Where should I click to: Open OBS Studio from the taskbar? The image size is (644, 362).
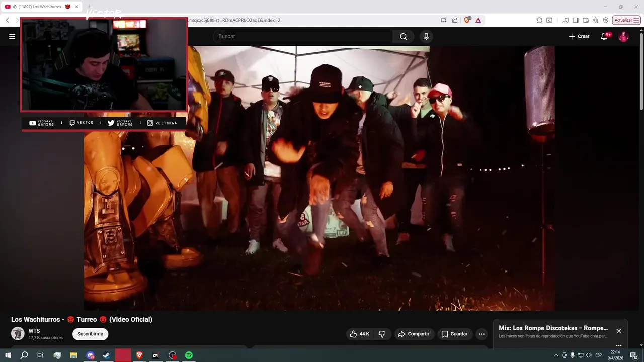(x=173, y=355)
